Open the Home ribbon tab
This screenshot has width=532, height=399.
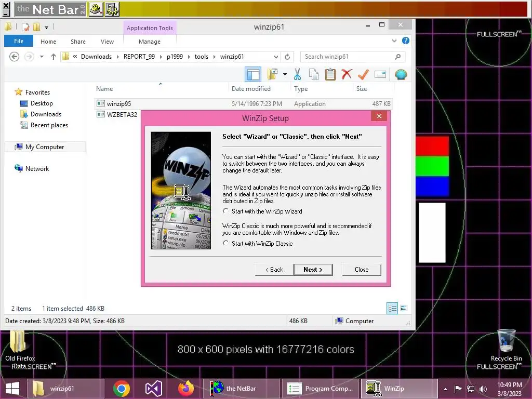pyautogui.click(x=48, y=42)
